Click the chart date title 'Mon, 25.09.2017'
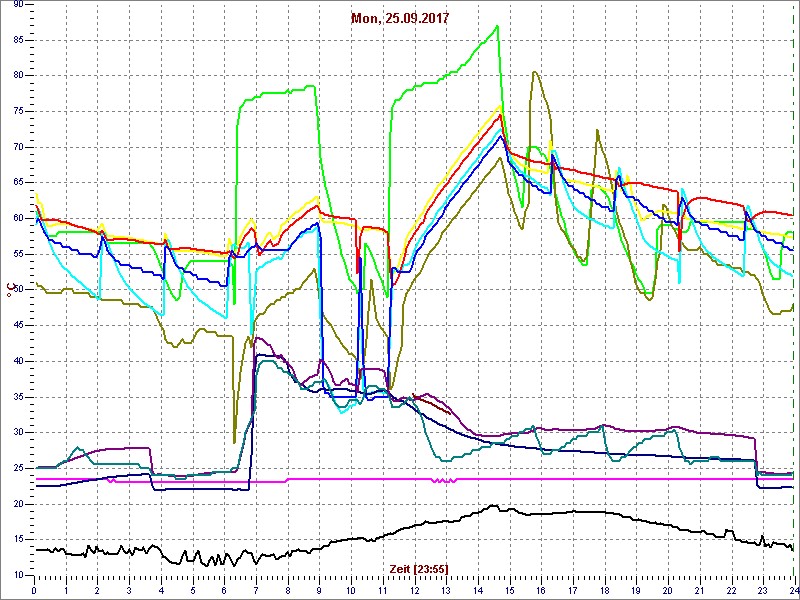The width and height of the screenshot is (800, 600). tap(400, 18)
